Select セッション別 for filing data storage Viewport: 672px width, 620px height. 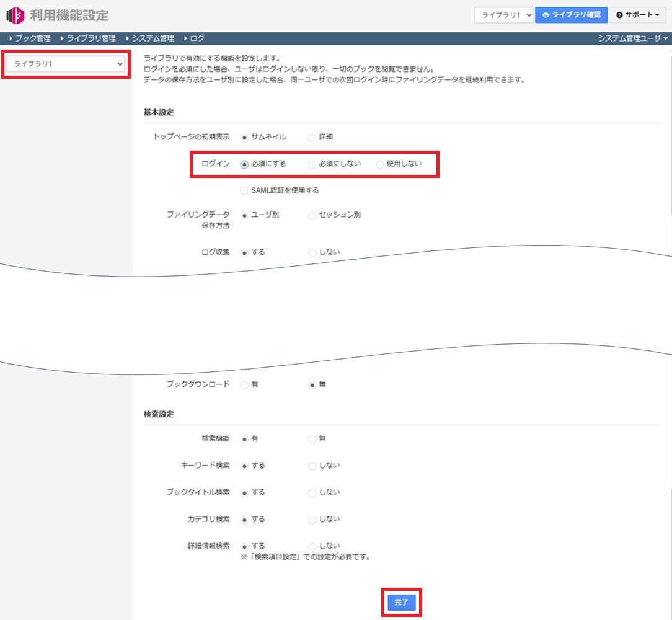[x=312, y=215]
